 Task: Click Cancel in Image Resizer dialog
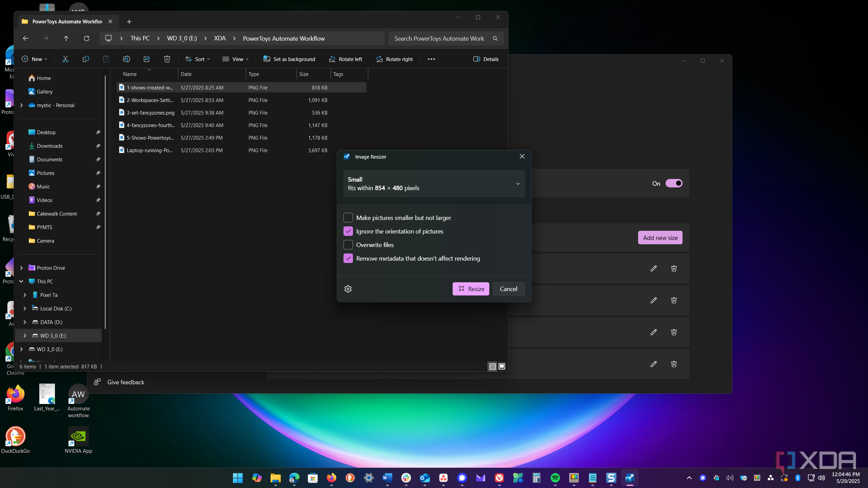(x=509, y=289)
